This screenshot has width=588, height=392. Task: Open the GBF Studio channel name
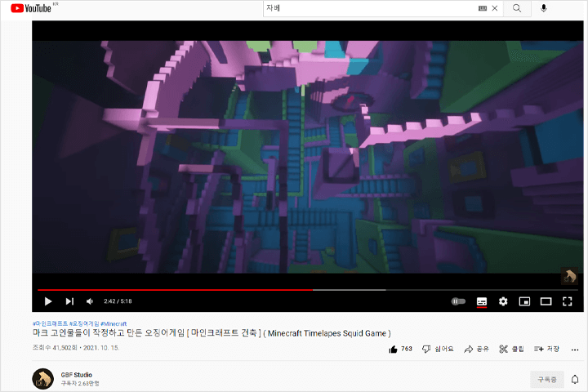[77, 375]
